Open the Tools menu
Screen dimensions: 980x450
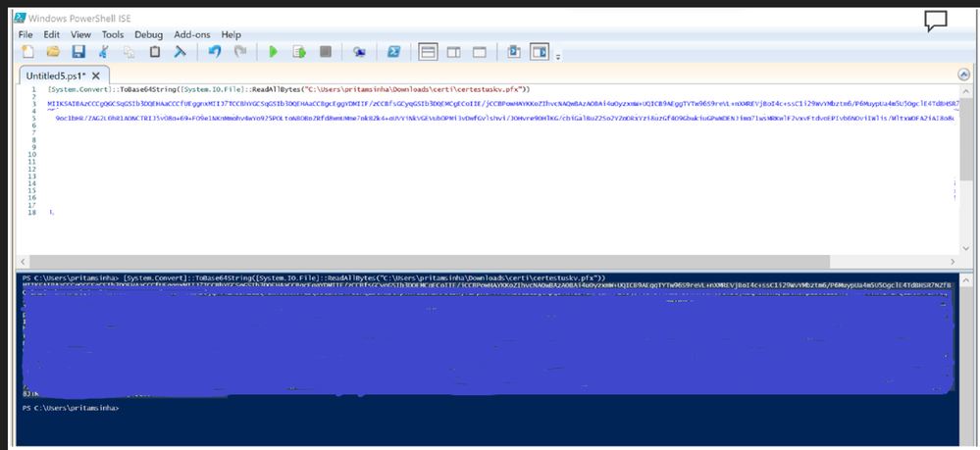point(113,34)
